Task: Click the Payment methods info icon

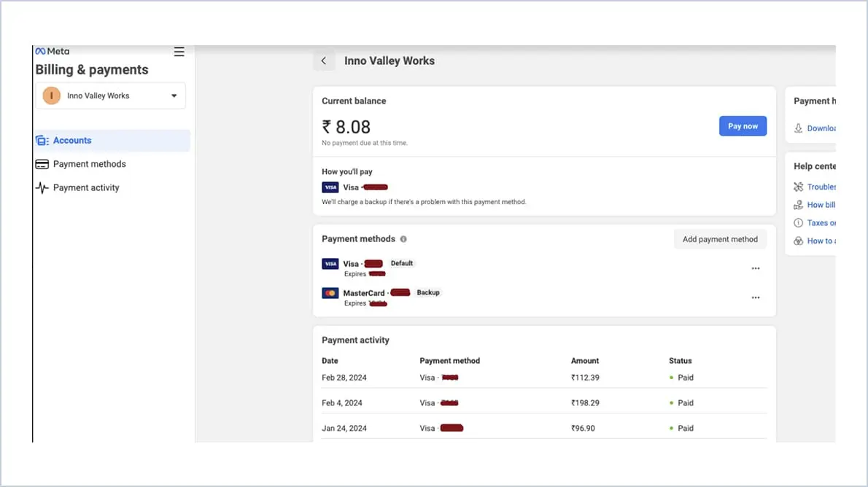Action: click(x=403, y=239)
